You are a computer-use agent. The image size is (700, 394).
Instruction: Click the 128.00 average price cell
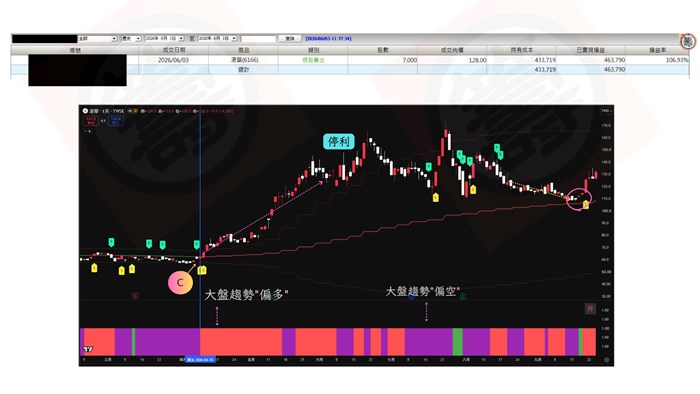click(x=452, y=60)
